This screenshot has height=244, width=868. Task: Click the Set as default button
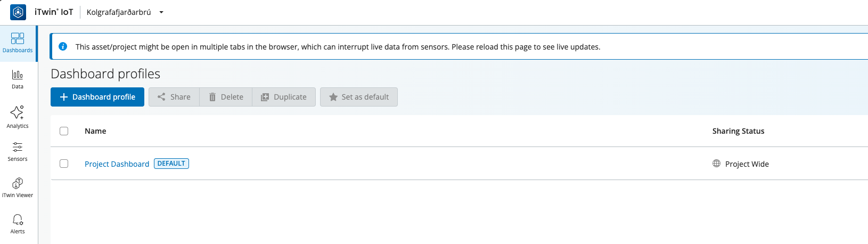click(x=359, y=97)
